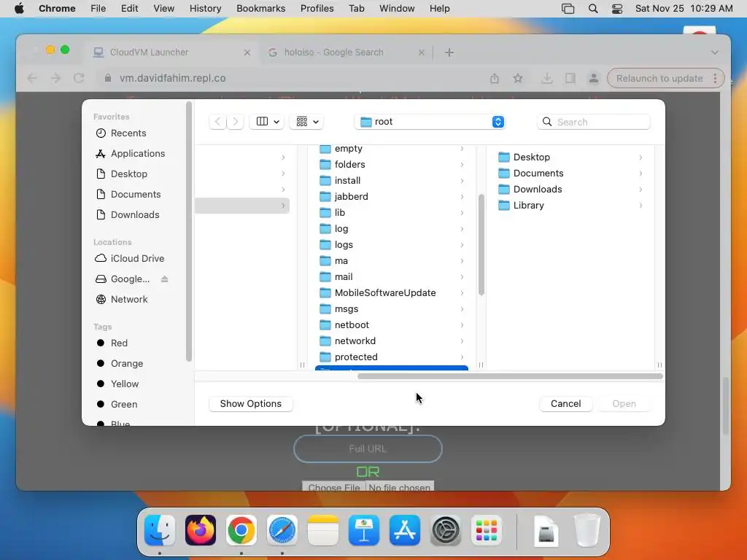The image size is (747, 560).
Task: Open Finder from the Dock
Action: (160, 530)
